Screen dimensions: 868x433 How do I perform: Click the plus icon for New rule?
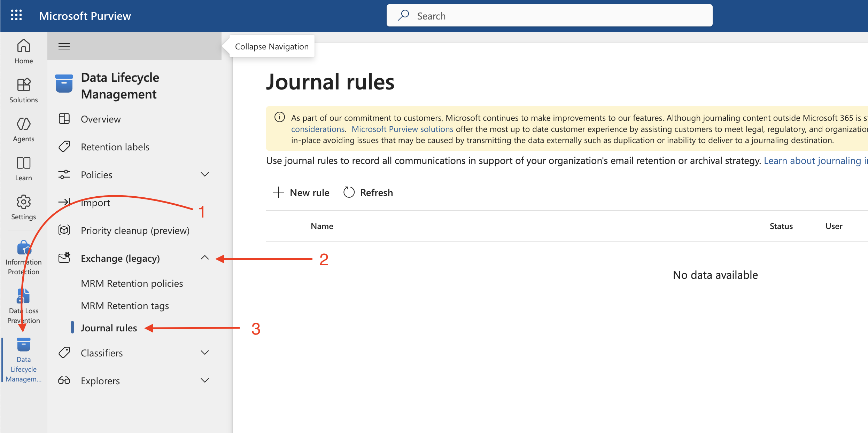[x=279, y=192]
